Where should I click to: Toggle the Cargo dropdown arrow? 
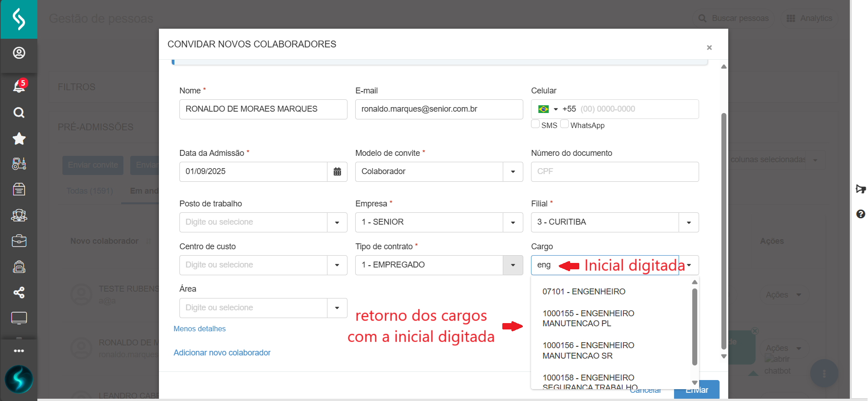click(689, 265)
